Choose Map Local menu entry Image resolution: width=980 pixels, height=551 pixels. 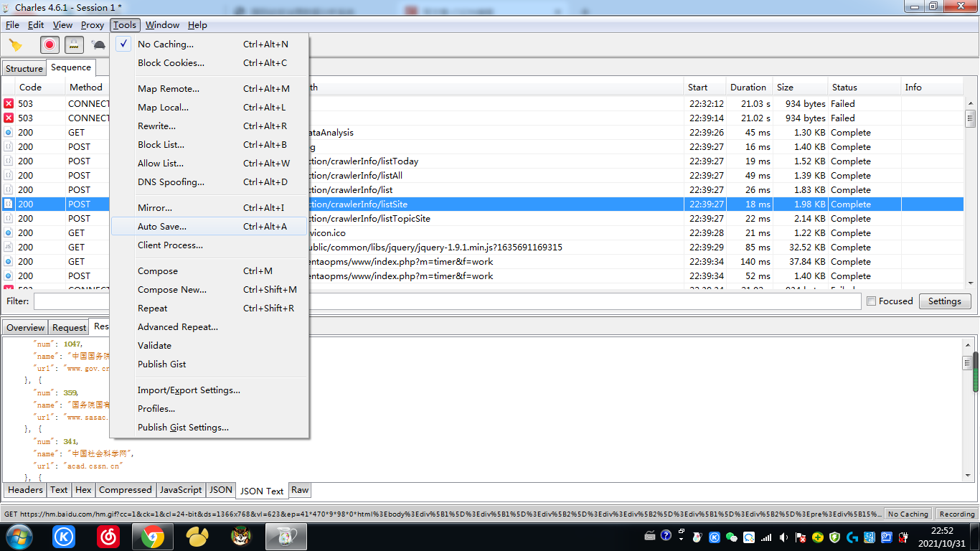click(209, 108)
